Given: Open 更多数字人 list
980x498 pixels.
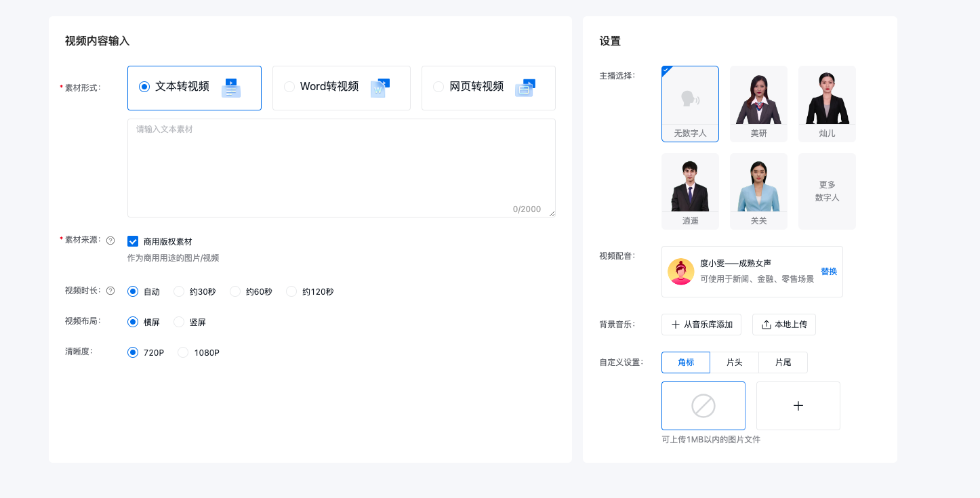Looking at the screenshot, I should point(827,191).
